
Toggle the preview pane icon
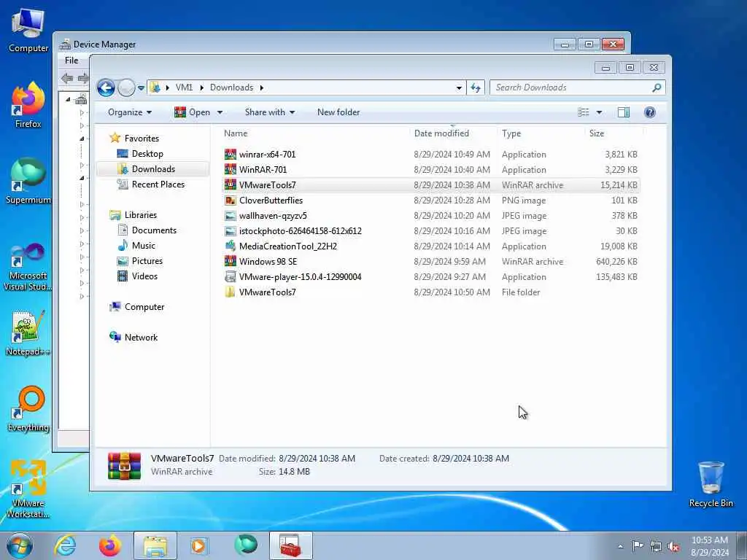624,112
